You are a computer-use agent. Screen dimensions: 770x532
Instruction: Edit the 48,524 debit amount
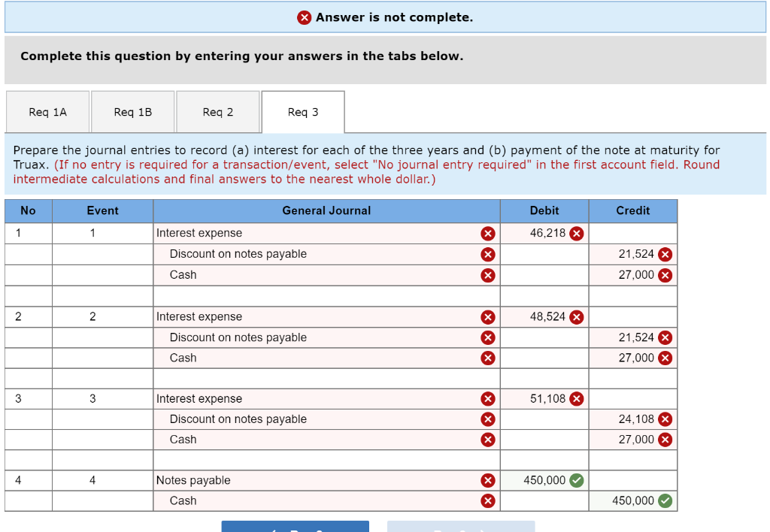(x=544, y=317)
